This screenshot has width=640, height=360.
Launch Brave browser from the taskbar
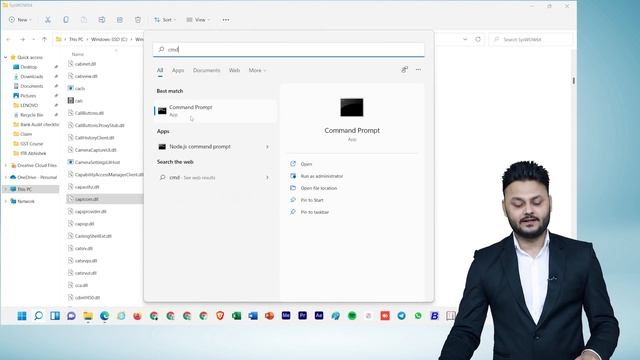220,316
